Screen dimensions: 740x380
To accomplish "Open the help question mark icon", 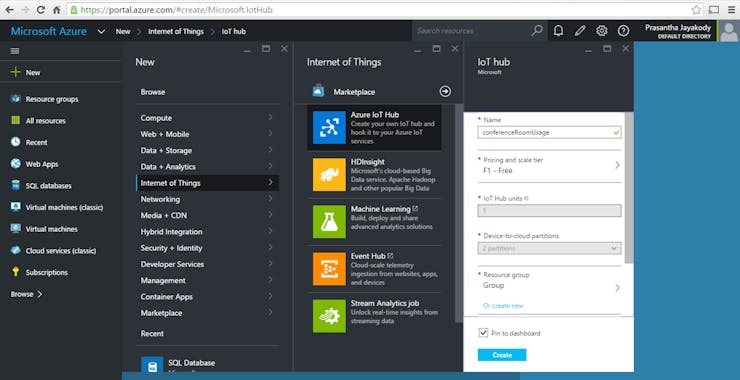I will (623, 31).
